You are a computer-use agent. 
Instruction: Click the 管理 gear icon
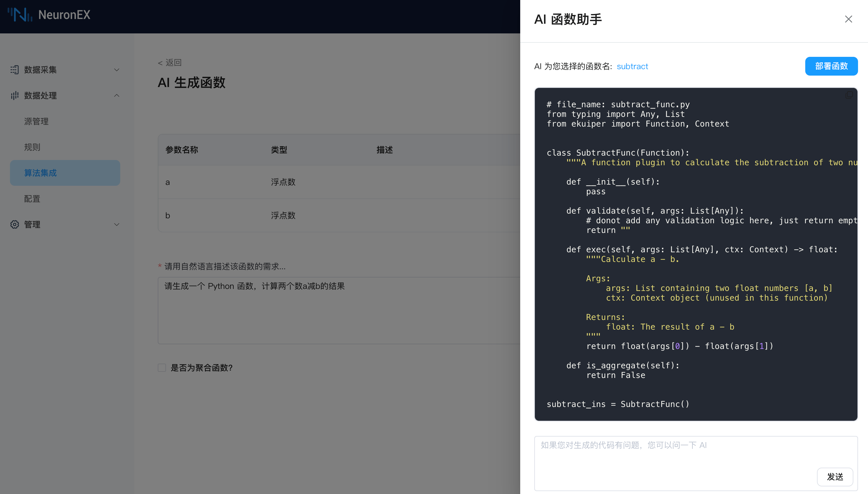[15, 224]
